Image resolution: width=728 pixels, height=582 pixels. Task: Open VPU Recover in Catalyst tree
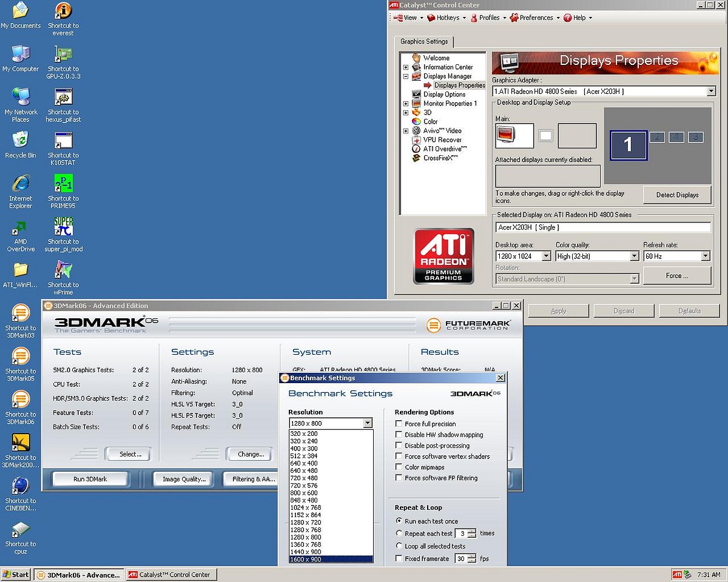(442, 140)
